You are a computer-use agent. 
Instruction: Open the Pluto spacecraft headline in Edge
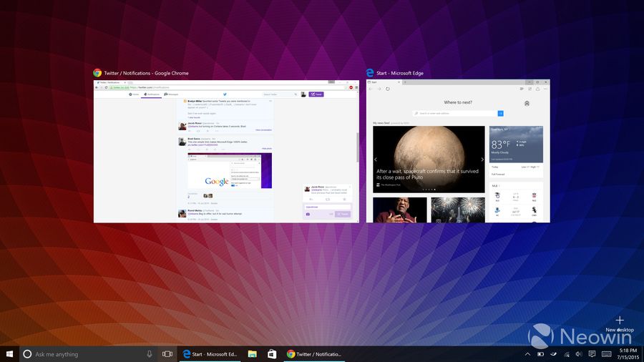(x=428, y=174)
